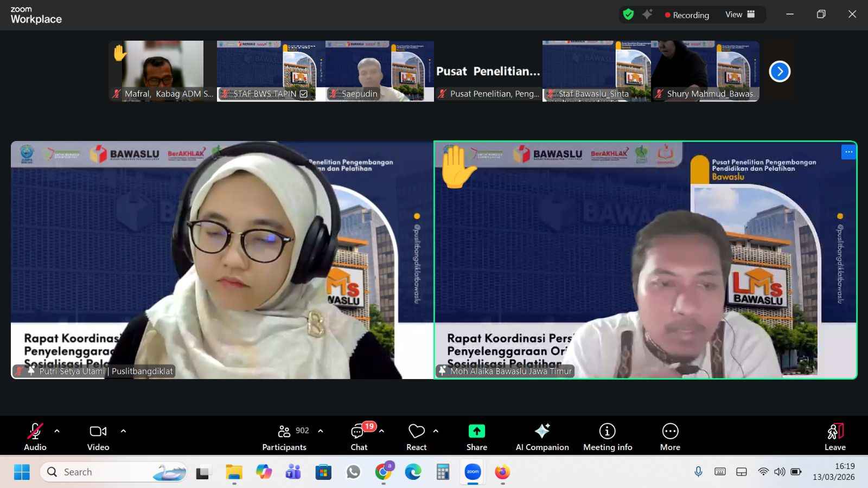Click the raised hand on Moh Alaika video
Viewport: 868px width, 488px height.
[x=459, y=168]
